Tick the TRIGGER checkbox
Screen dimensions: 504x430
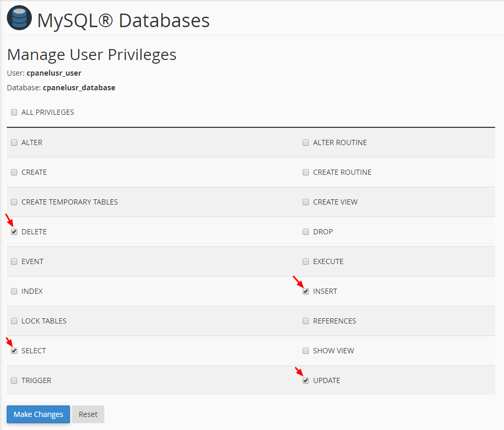[14, 380]
